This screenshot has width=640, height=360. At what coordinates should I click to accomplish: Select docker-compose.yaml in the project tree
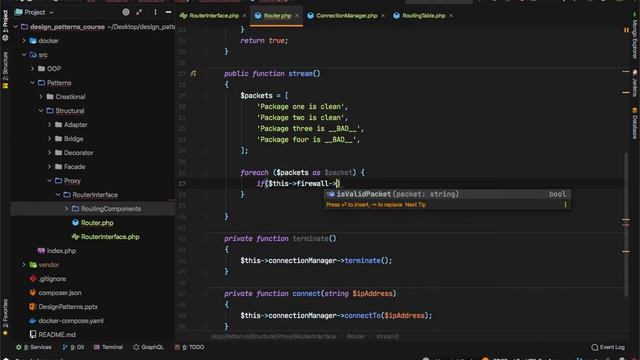click(67, 321)
